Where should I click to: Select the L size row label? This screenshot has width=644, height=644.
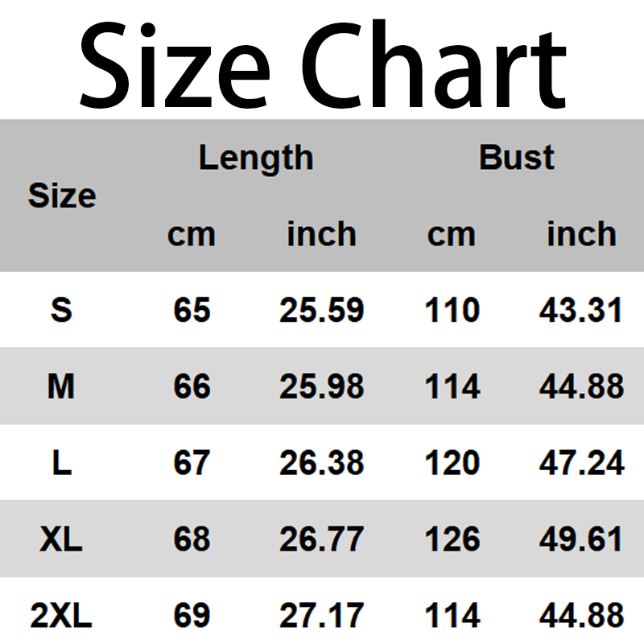point(61,463)
